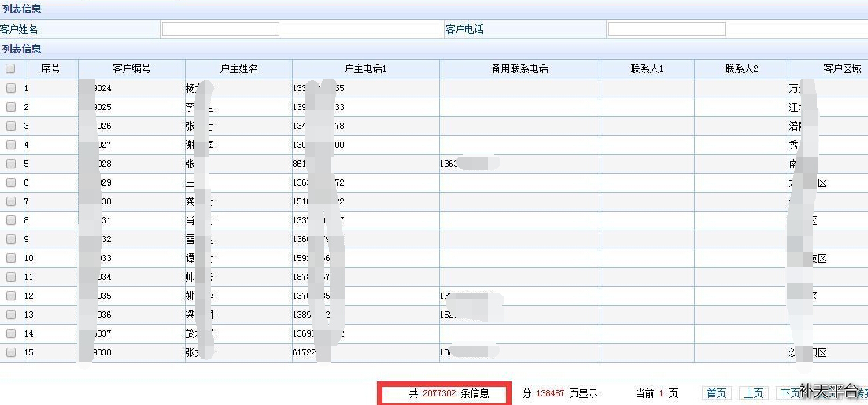Click the 户主电话1 column header
The width and height of the screenshot is (868, 405).
(x=365, y=69)
